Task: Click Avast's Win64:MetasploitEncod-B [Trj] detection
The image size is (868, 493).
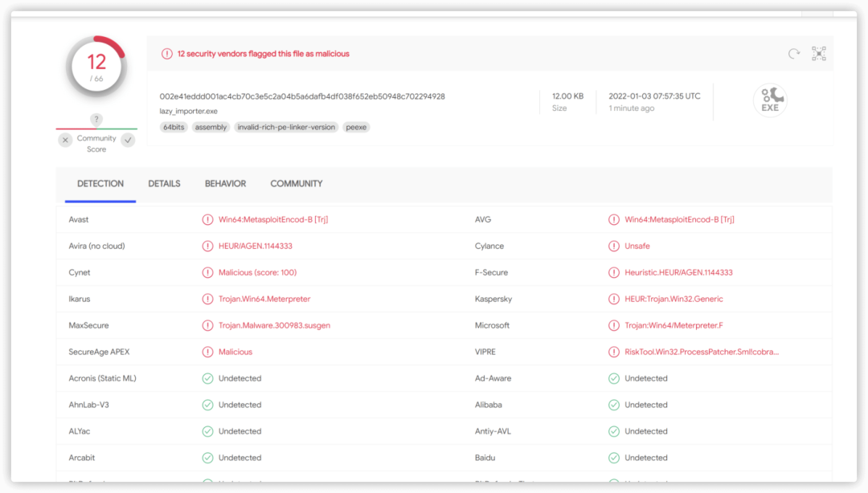Action: pyautogui.click(x=273, y=220)
